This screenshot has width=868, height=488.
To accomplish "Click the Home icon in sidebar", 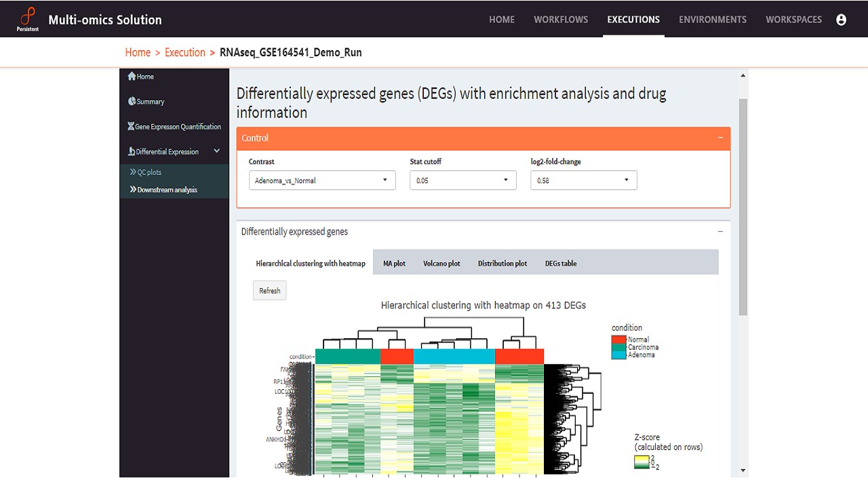I will point(132,77).
